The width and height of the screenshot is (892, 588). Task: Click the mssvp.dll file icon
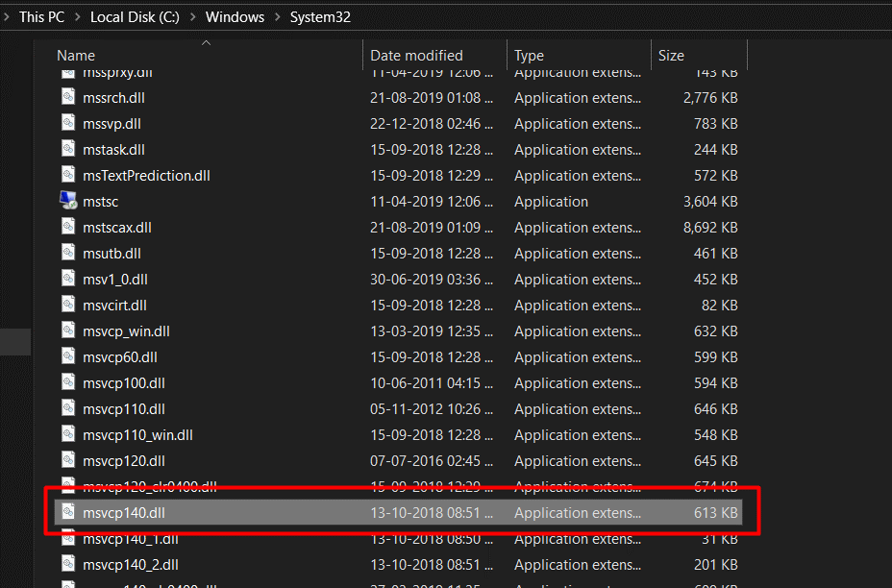pyautogui.click(x=68, y=123)
